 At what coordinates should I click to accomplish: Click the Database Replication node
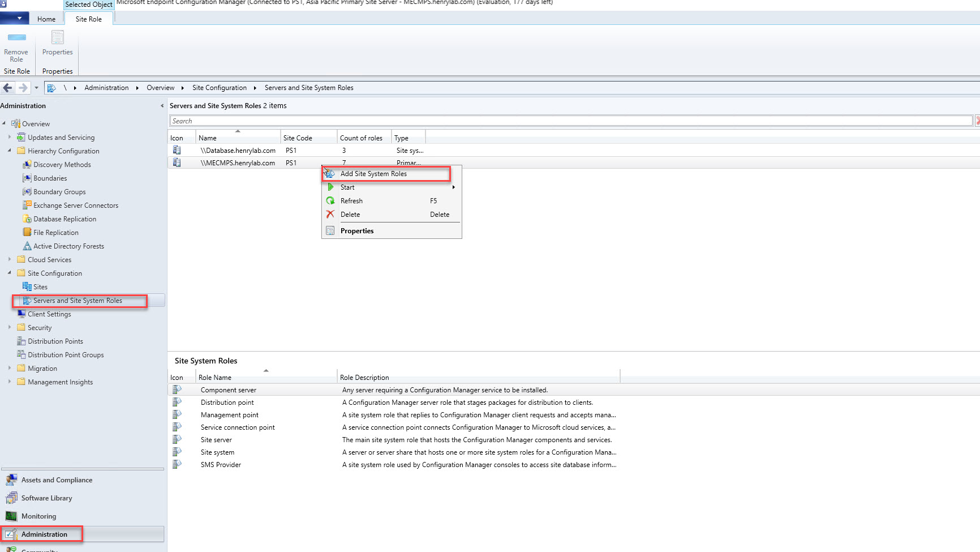[x=65, y=219]
